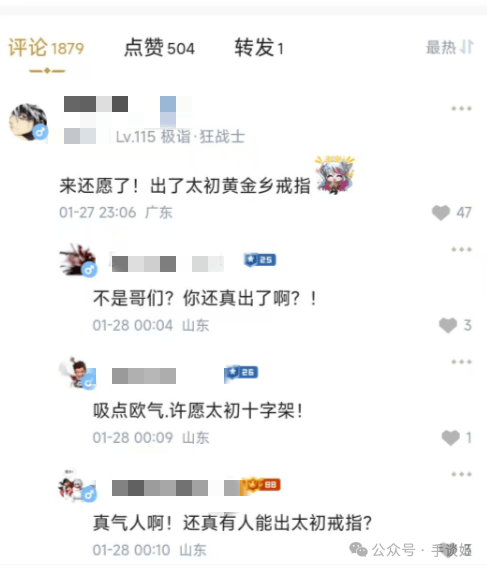Click the level 25 badge icon
The height and width of the screenshot is (569, 487).
[x=260, y=260]
